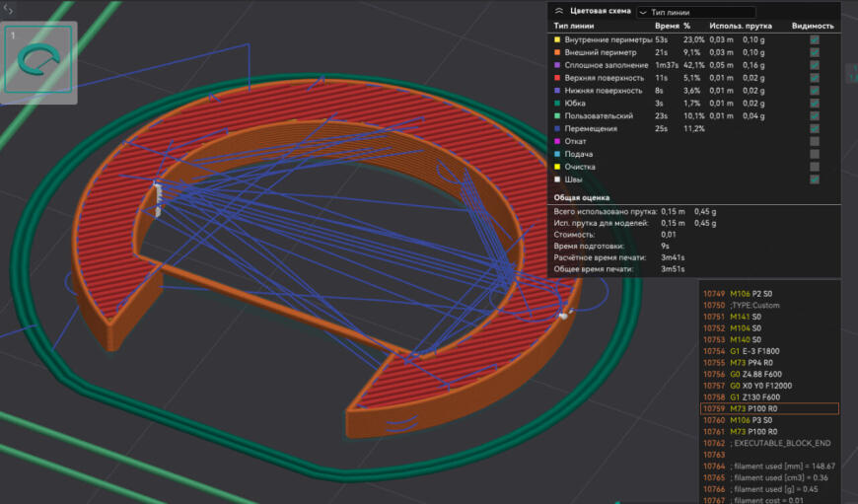Click the Юбка green color swatch
The image size is (858, 504).
pyautogui.click(x=557, y=104)
